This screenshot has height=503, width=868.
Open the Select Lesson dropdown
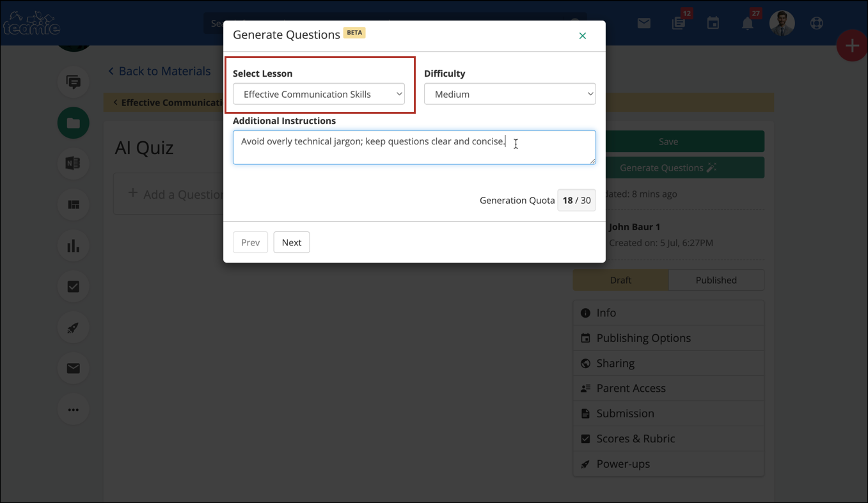coord(319,94)
